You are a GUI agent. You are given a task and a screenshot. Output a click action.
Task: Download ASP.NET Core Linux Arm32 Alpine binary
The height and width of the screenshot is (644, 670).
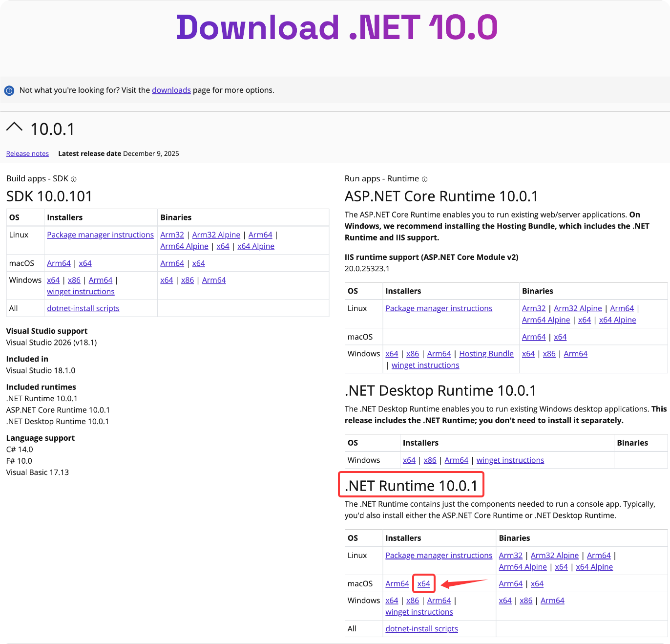coord(578,308)
